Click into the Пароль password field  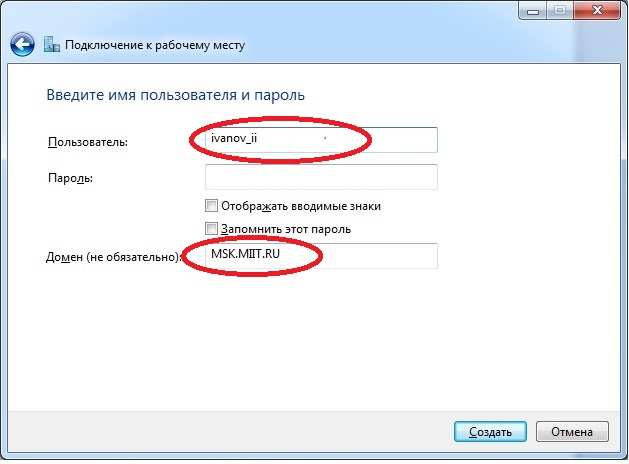point(321,177)
